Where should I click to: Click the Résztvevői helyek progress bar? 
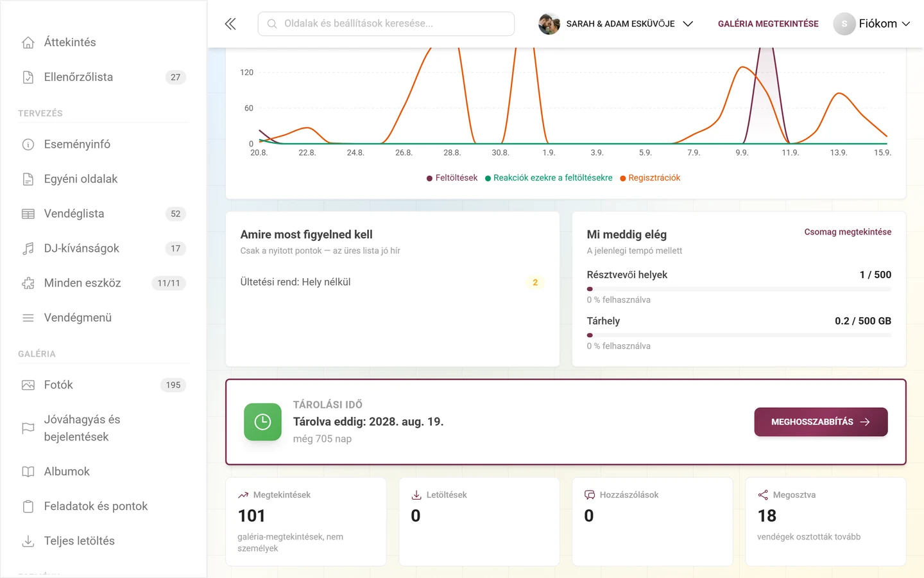coord(739,289)
